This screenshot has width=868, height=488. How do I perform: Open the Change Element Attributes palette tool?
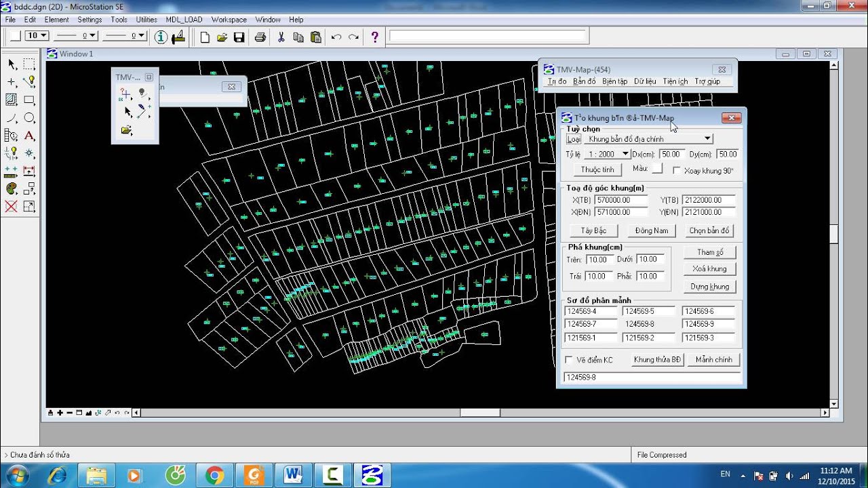[x=12, y=189]
